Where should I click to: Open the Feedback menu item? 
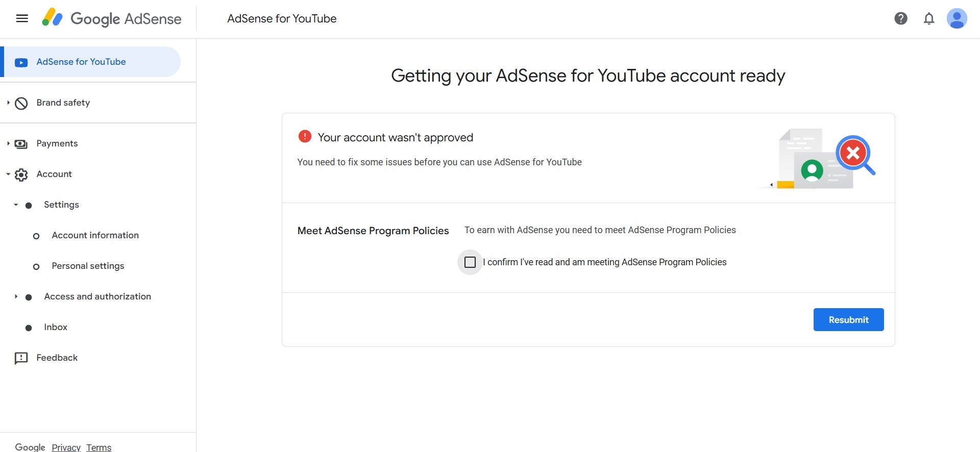click(57, 358)
